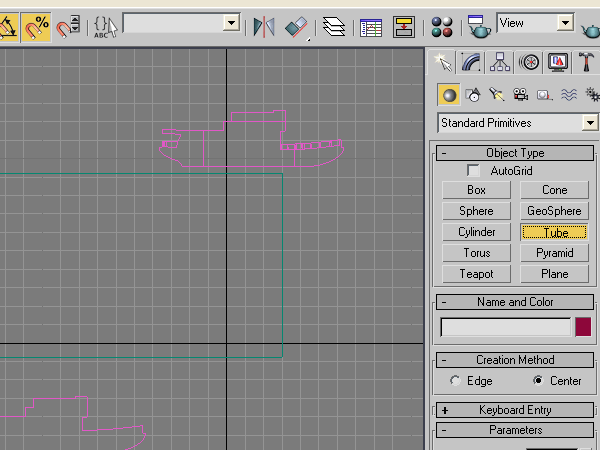Switch to the Modify panel tab

click(x=471, y=62)
